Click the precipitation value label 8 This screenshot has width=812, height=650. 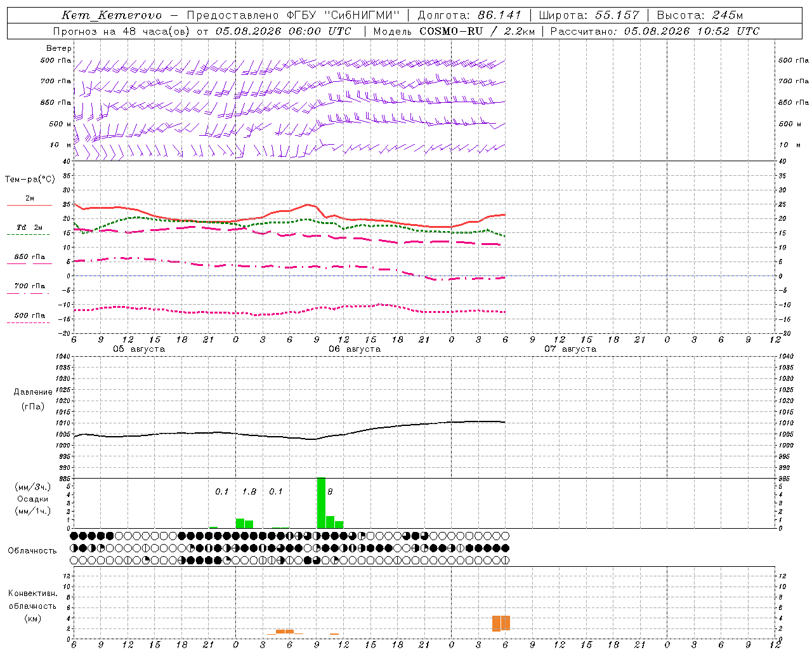[330, 491]
